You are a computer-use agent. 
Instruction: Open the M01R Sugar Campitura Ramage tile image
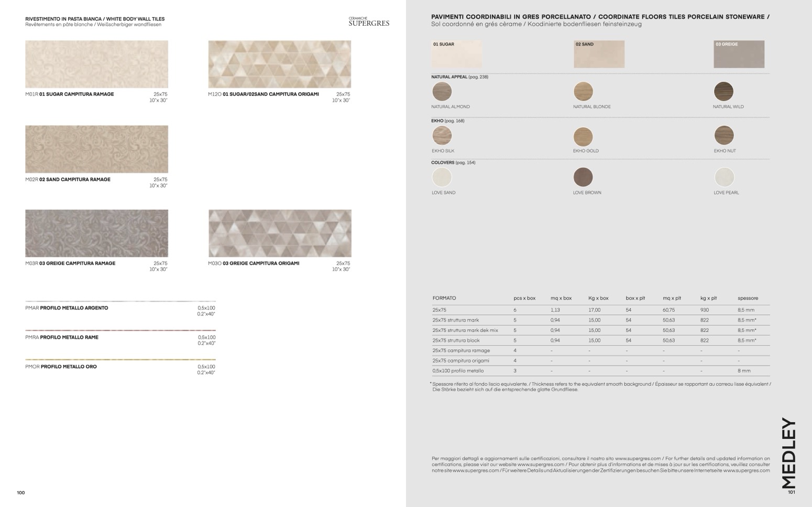(97, 64)
